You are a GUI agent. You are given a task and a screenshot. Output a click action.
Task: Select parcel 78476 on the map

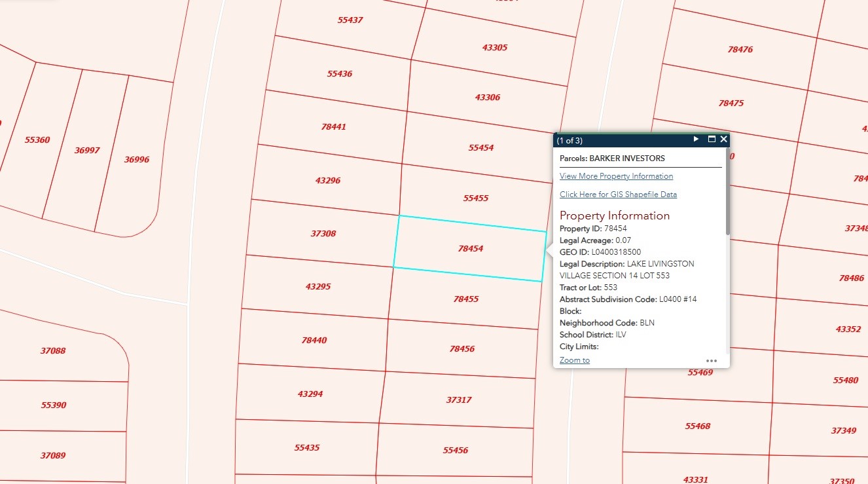740,49
